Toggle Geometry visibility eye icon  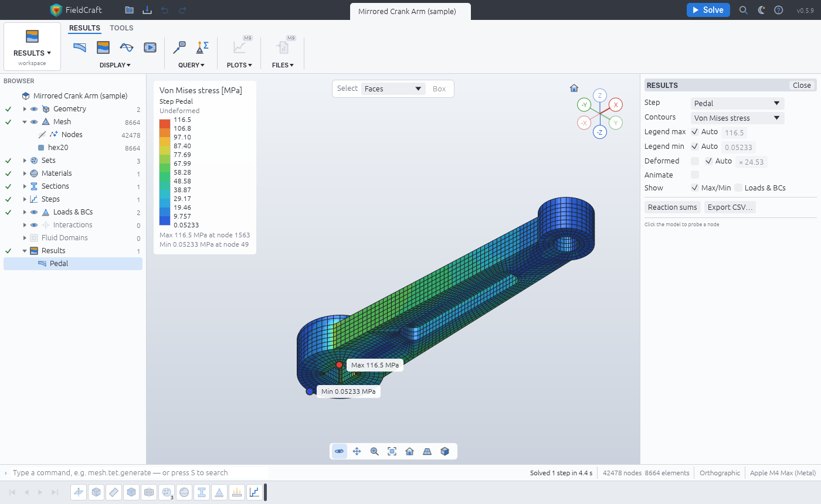pos(34,109)
